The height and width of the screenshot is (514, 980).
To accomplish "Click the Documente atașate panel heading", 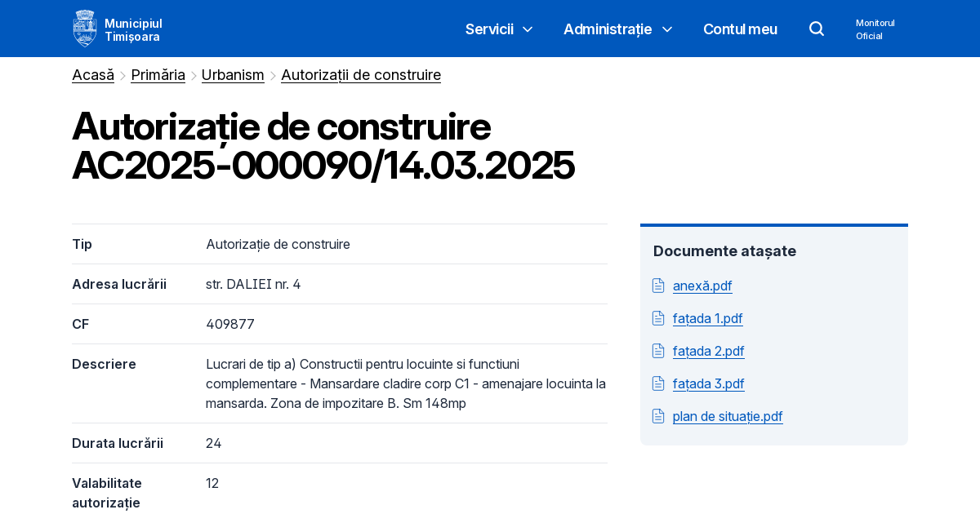I will 724,250.
